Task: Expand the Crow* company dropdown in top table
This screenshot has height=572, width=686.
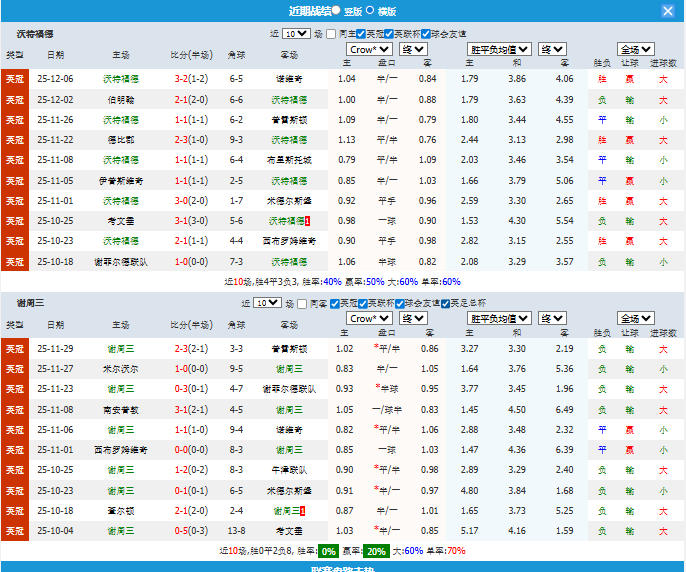Action: (369, 49)
